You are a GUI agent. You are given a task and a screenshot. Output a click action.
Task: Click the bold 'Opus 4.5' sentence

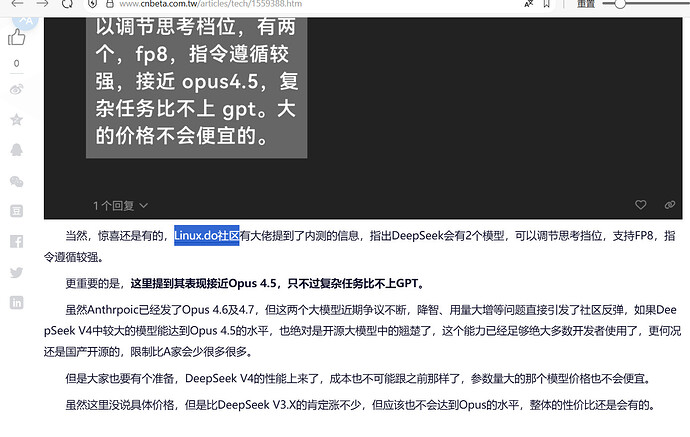[278, 283]
